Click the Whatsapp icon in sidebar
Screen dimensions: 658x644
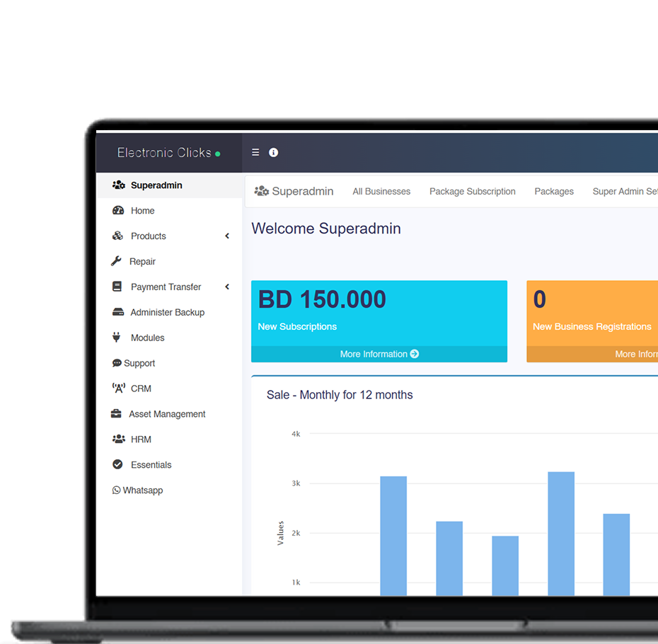pos(116,490)
